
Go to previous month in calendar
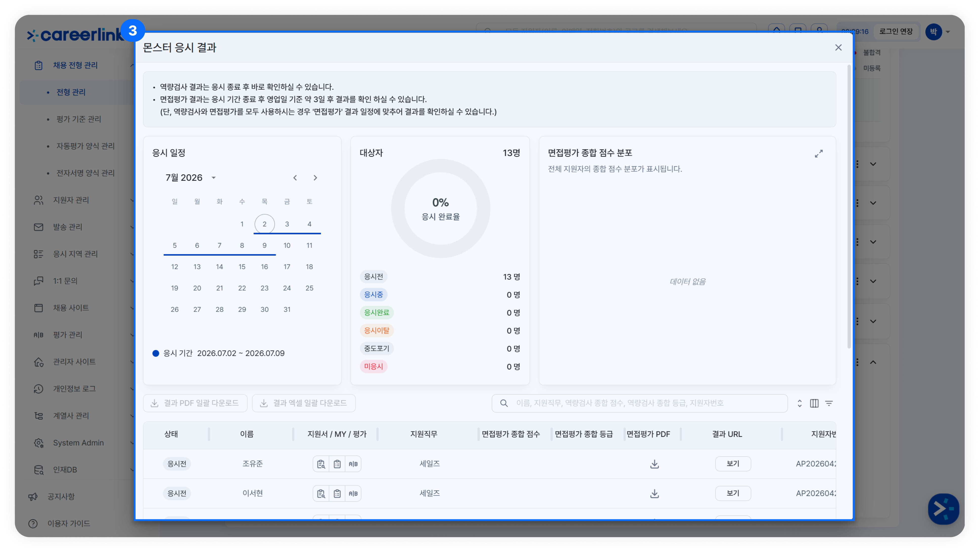(295, 178)
